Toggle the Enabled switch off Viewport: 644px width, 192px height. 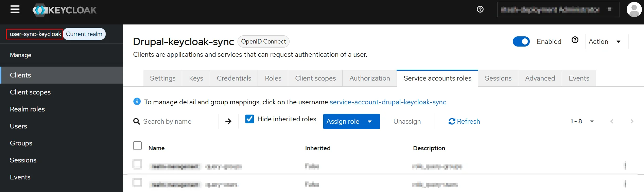(x=521, y=41)
